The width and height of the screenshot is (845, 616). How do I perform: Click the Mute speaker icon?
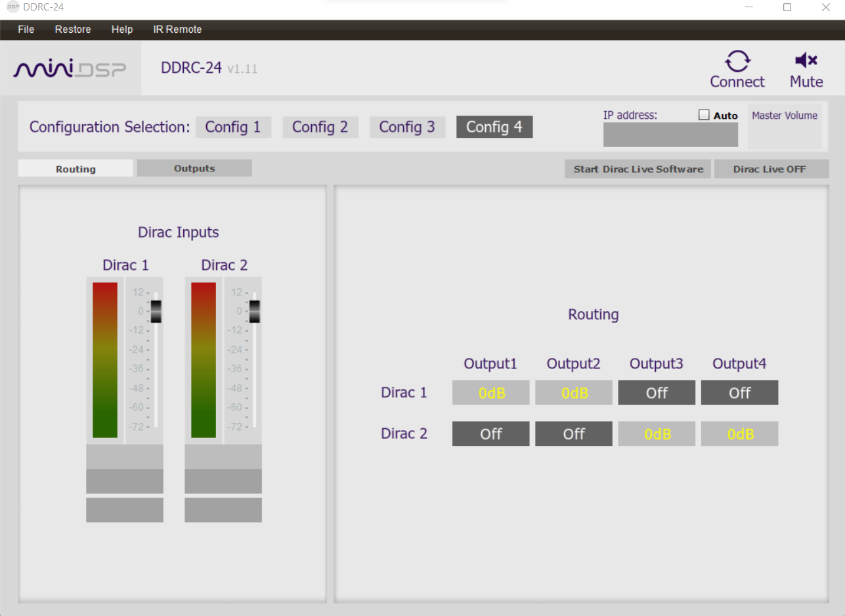click(806, 60)
